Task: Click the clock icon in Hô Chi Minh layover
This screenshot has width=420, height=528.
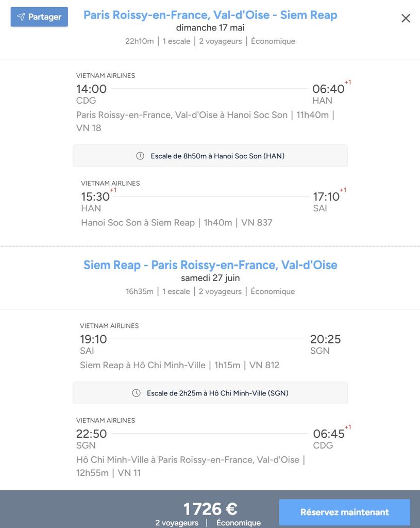Action: [136, 393]
